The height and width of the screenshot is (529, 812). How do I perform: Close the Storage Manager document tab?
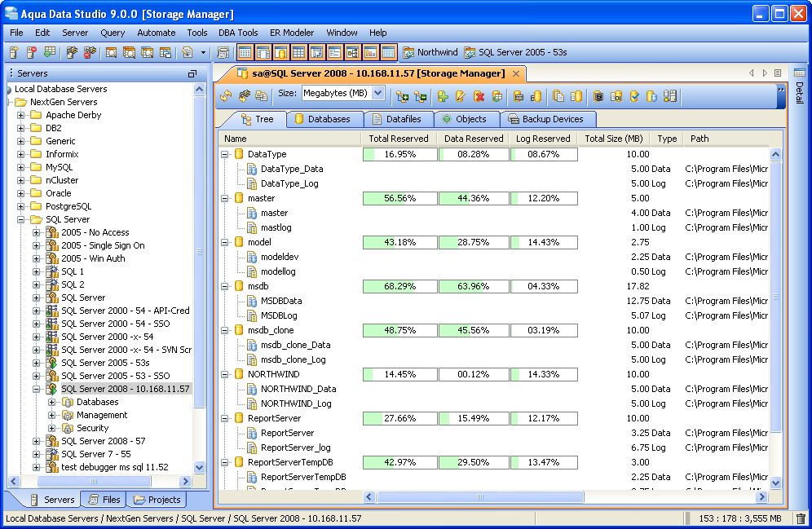[516, 73]
